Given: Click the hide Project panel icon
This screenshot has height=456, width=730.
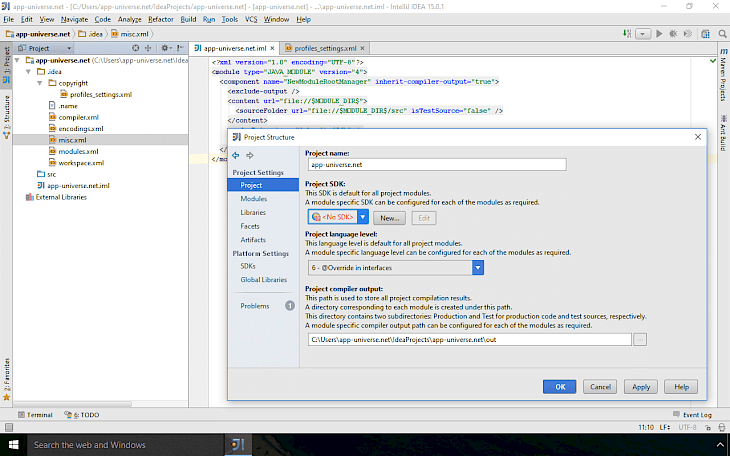Looking at the screenshot, I should point(180,48).
